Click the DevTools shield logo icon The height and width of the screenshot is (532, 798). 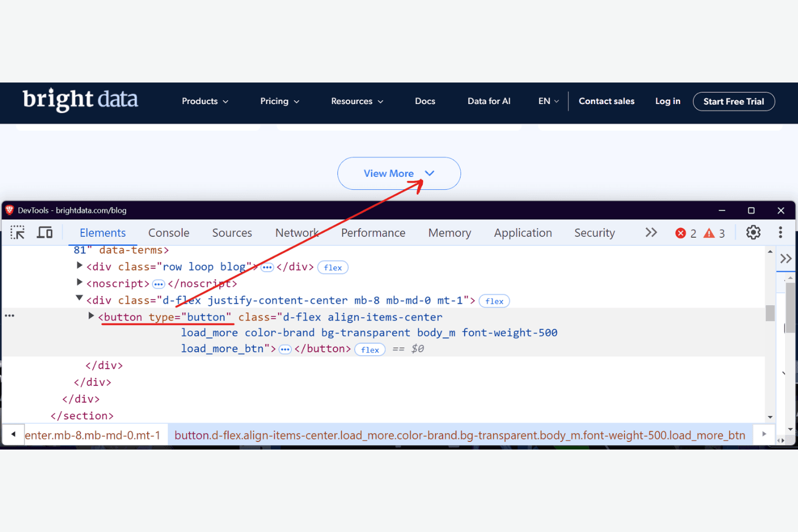(9, 210)
